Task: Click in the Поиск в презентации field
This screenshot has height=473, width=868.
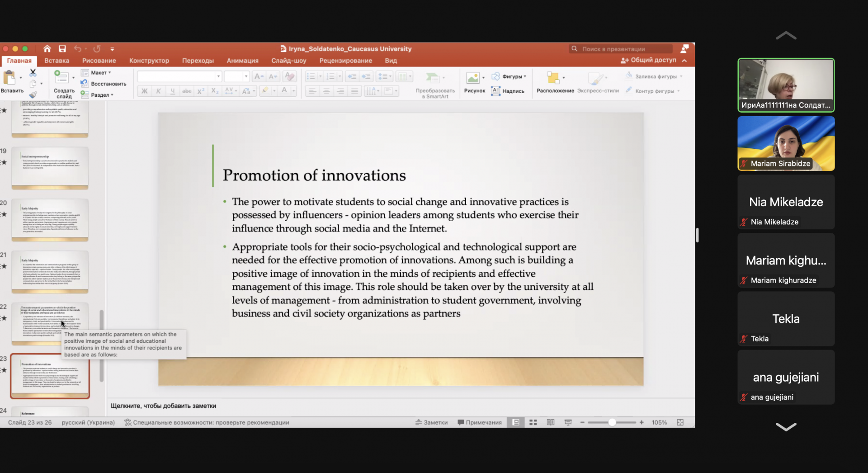Action: [620, 49]
